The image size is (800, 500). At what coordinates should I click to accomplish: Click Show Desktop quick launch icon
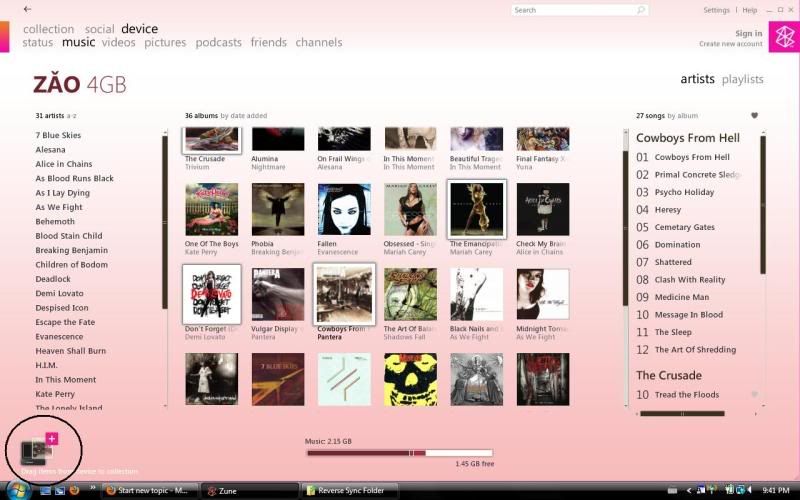[x=45, y=490]
